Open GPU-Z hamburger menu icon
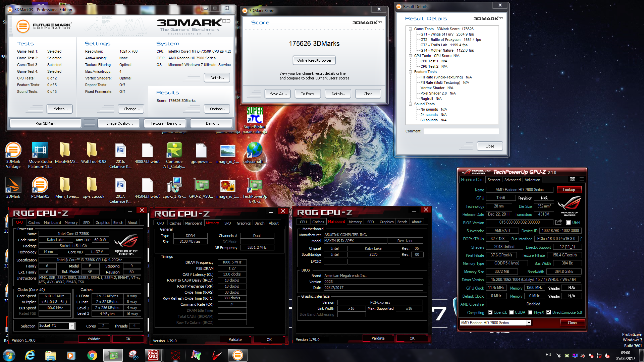 coord(582,179)
